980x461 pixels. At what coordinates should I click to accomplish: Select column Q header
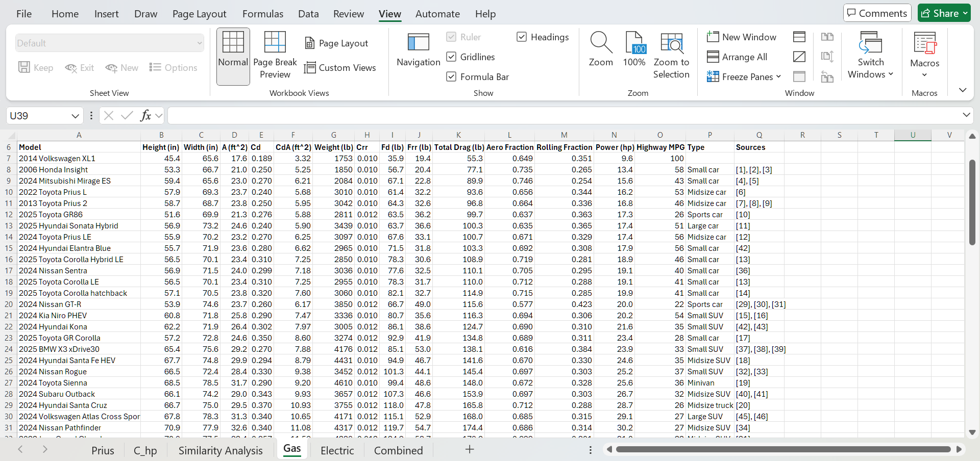point(759,135)
